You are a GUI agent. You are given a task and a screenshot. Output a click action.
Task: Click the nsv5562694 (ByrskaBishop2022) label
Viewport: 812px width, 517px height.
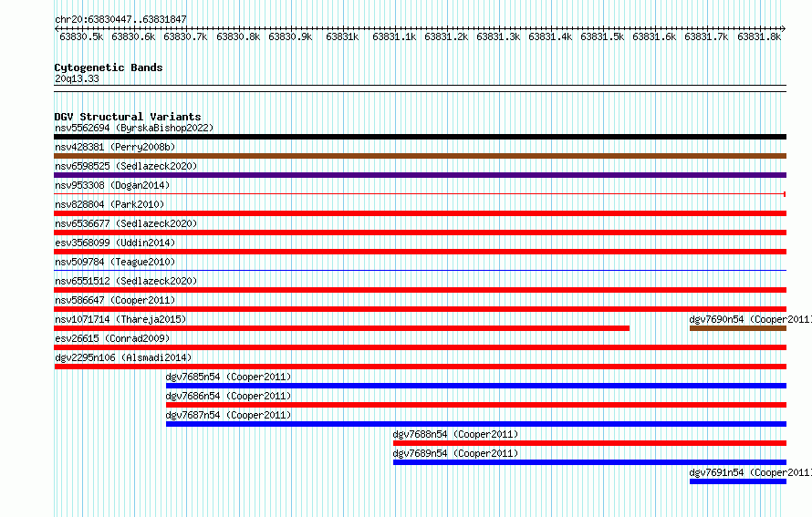[x=134, y=128]
